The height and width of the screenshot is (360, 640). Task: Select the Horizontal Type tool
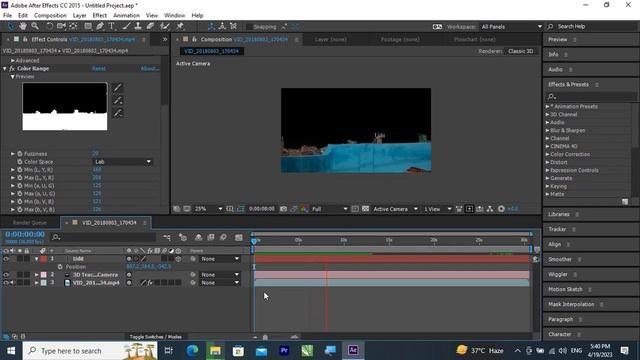112,26
